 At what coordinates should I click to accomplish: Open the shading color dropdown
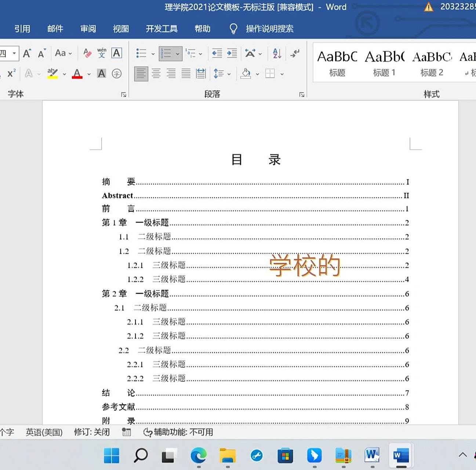257,73
